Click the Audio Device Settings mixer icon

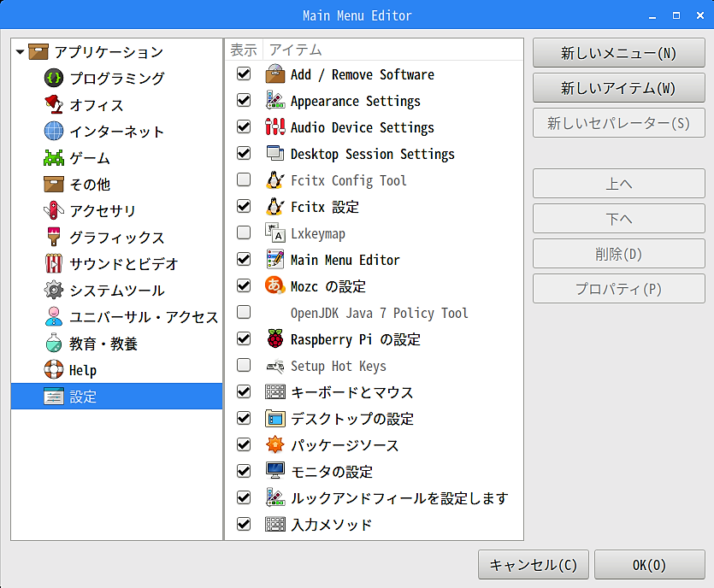pyautogui.click(x=275, y=127)
